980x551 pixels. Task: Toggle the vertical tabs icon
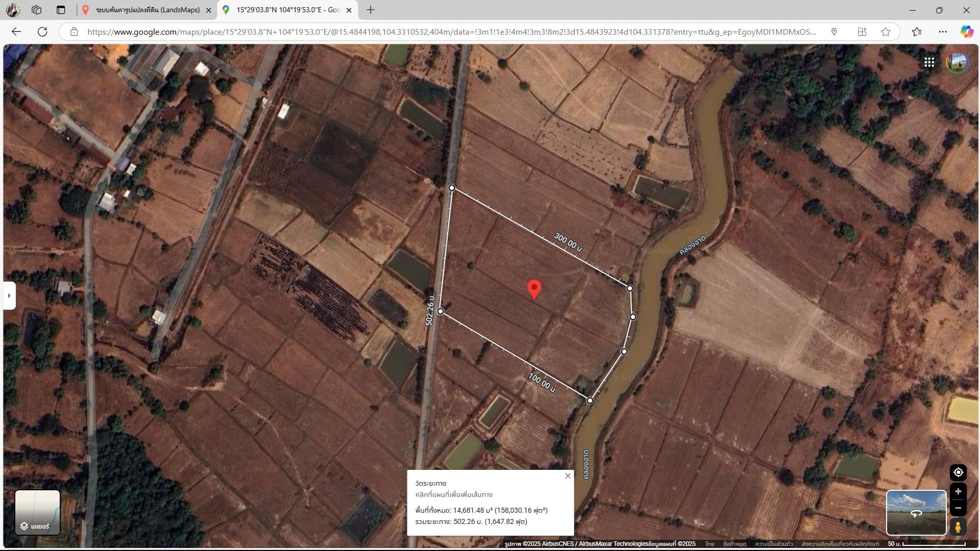(x=61, y=10)
